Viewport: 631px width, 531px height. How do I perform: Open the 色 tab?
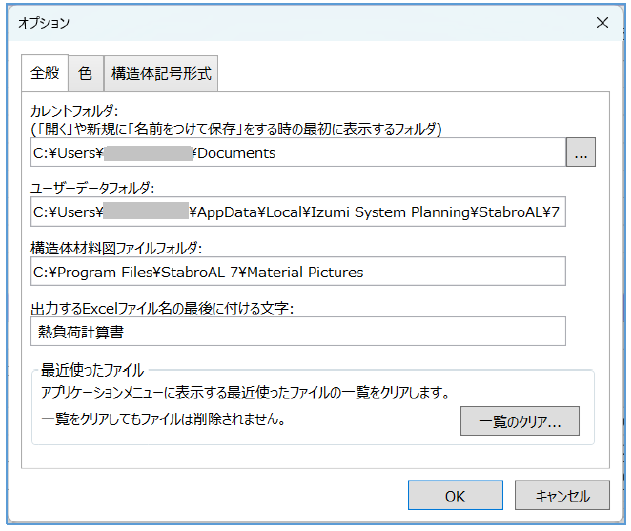point(85,73)
